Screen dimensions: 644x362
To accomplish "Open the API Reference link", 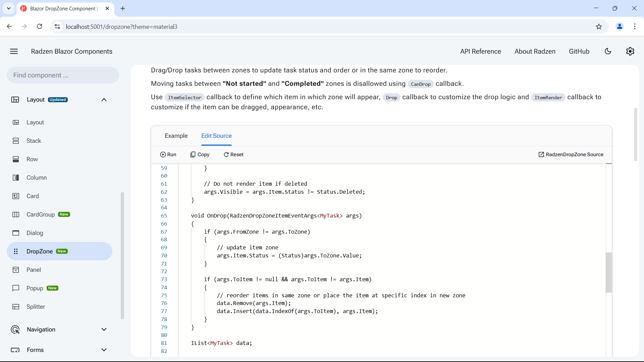I will pos(481,51).
